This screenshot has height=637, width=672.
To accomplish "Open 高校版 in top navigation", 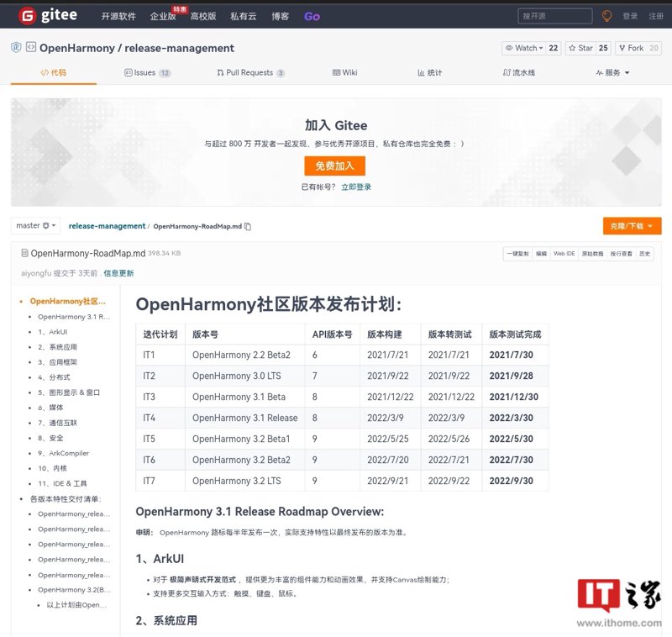I will tap(203, 16).
